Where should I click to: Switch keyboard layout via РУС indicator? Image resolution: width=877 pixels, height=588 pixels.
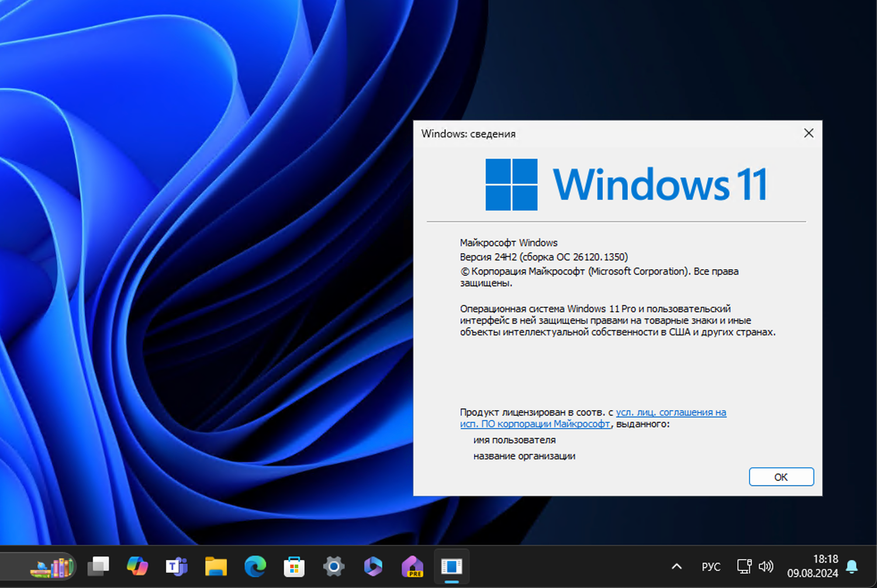710,566
